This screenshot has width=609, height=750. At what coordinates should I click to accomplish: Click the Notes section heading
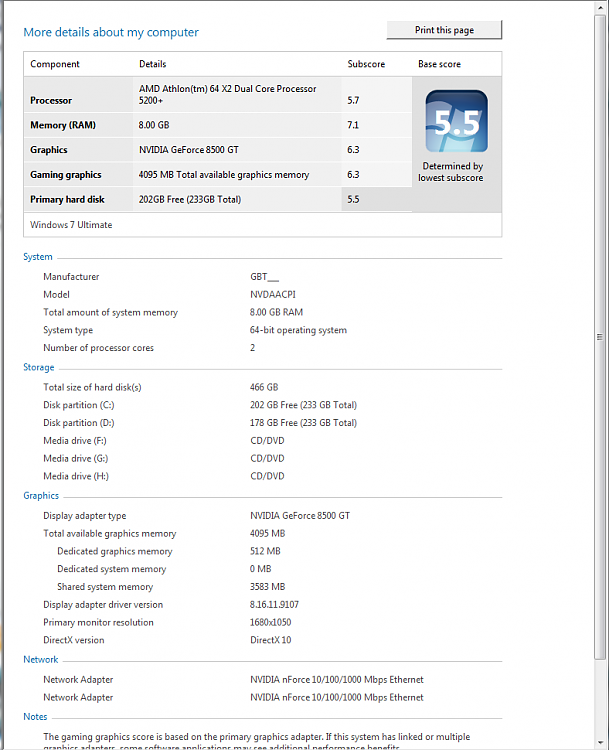(35, 717)
